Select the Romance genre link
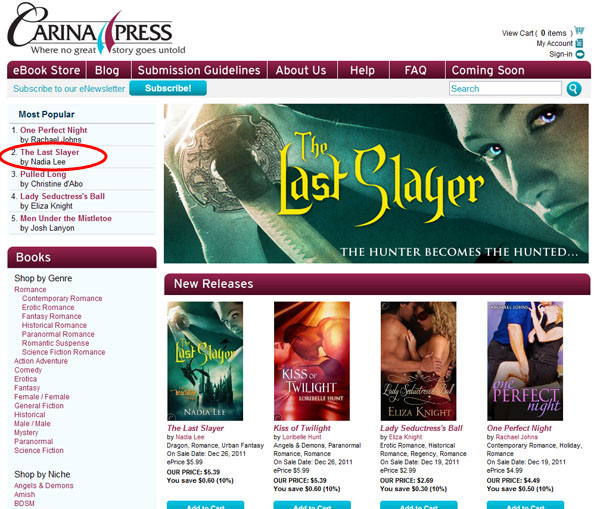 (x=30, y=289)
